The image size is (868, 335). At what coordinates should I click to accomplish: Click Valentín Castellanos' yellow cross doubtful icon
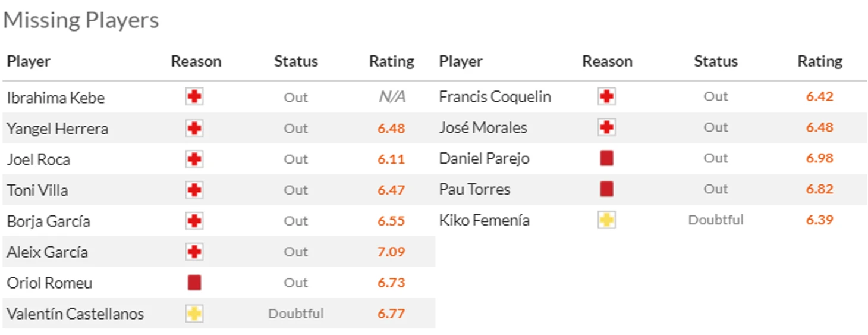pos(194,314)
